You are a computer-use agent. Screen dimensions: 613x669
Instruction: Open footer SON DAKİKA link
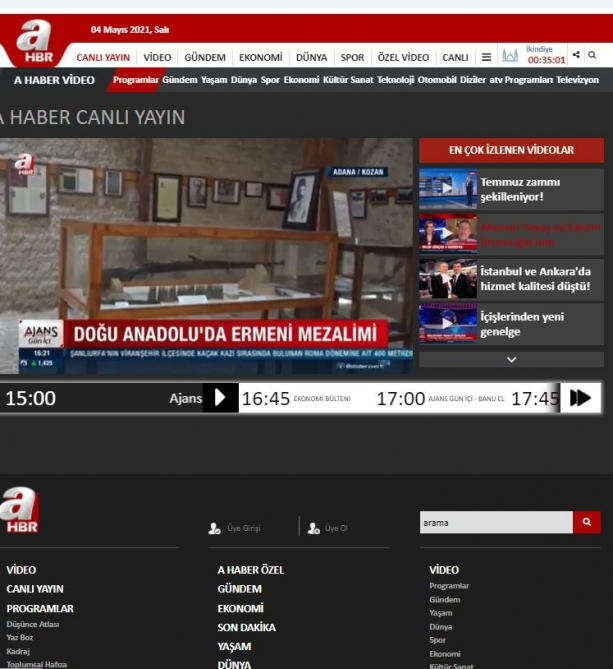tap(247, 628)
